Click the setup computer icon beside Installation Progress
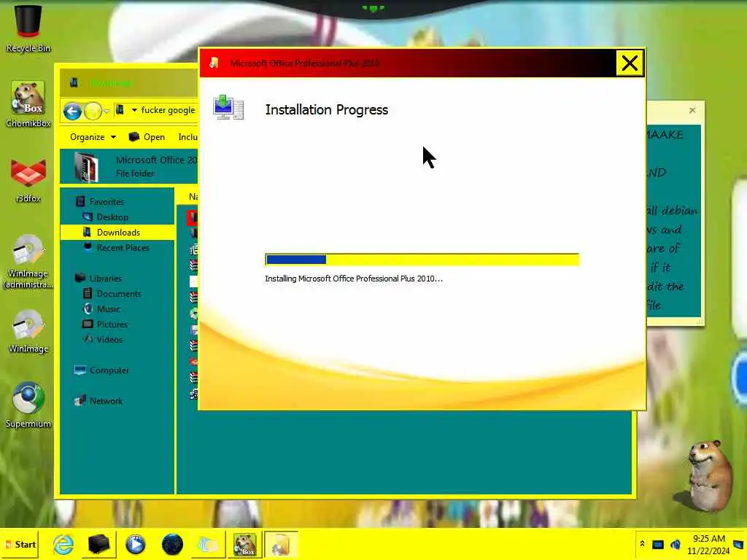 [x=228, y=107]
